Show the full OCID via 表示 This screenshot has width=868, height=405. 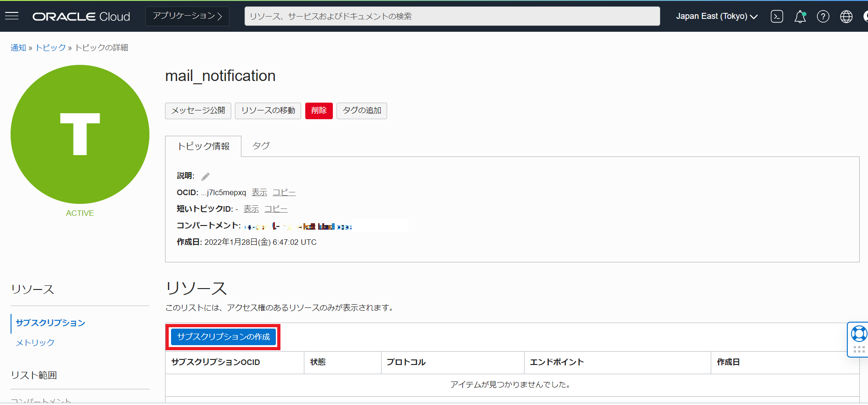[x=259, y=192]
